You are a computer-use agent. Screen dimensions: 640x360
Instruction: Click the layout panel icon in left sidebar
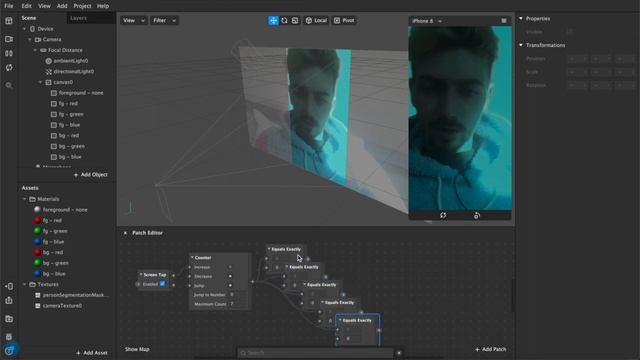9,21
